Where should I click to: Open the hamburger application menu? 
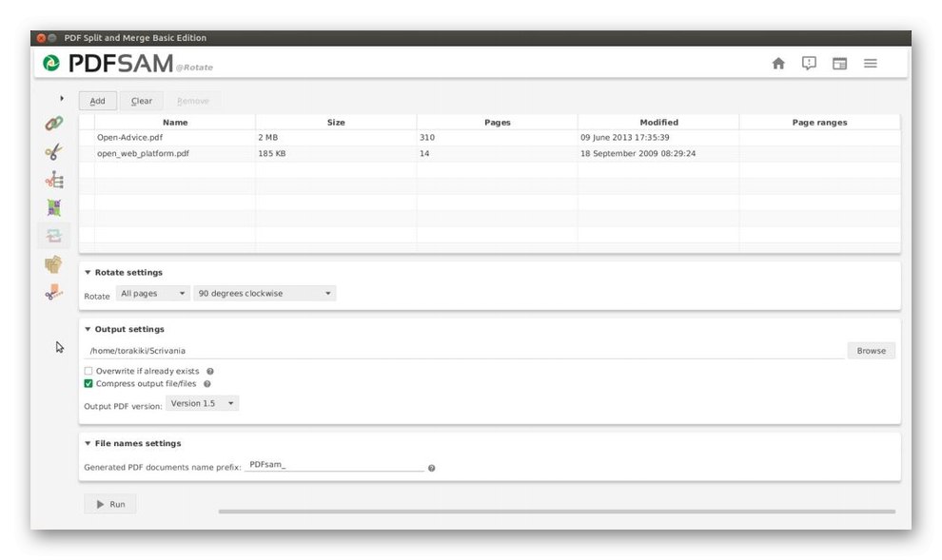point(870,63)
